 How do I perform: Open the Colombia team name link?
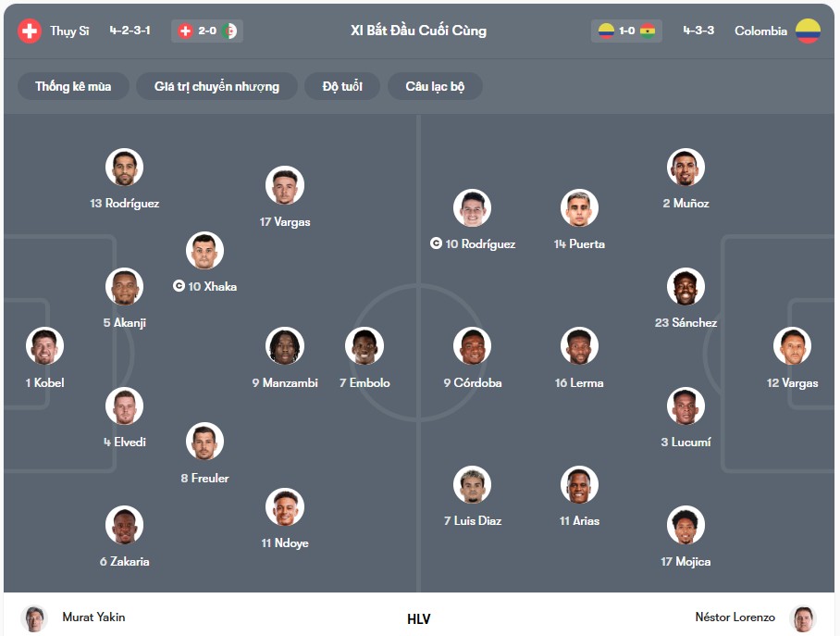pos(760,31)
